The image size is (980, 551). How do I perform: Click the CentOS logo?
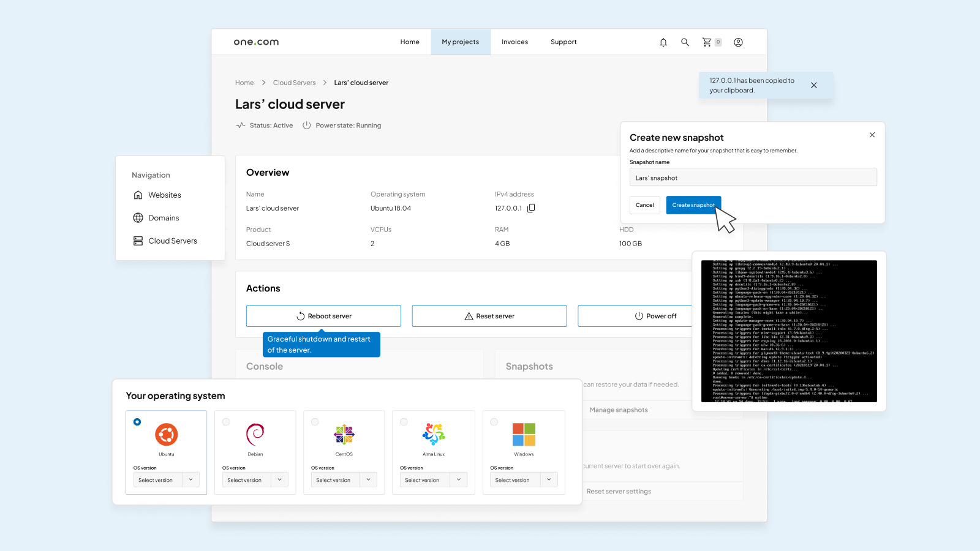(344, 435)
